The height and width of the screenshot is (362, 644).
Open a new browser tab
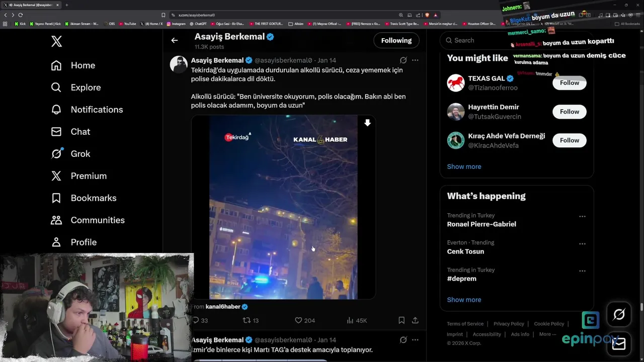click(x=66, y=5)
